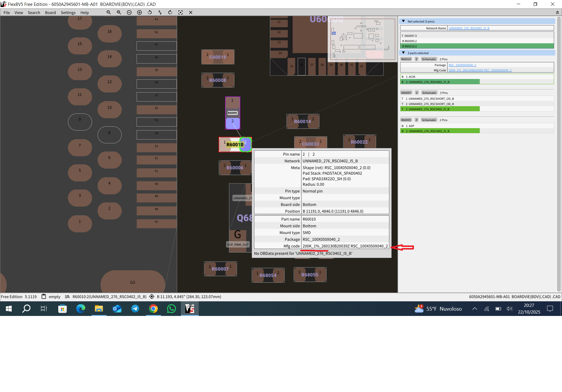Viewport: 562px width, 392px height.
Task: Collapse the 3 parts selected section
Action: [x=403, y=53]
